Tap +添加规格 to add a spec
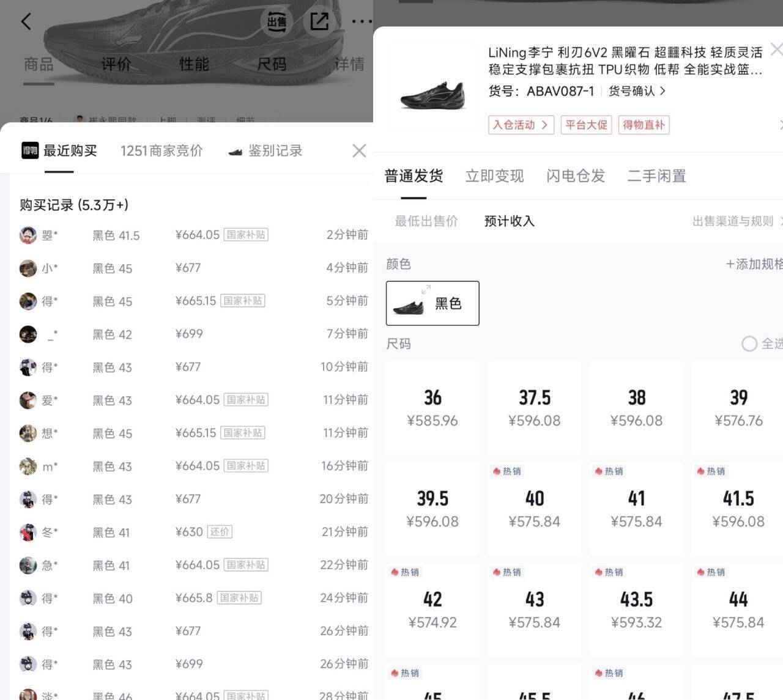The image size is (783, 700). (x=754, y=264)
